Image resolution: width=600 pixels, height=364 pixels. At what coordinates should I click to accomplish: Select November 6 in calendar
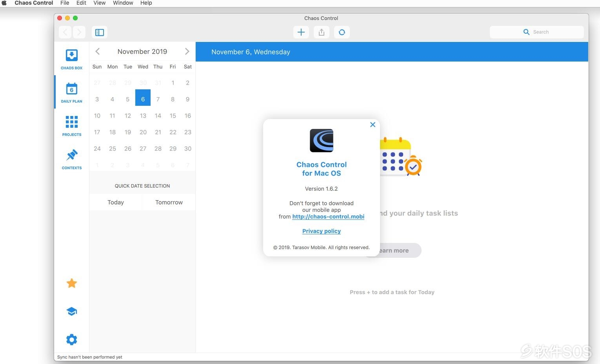point(143,98)
